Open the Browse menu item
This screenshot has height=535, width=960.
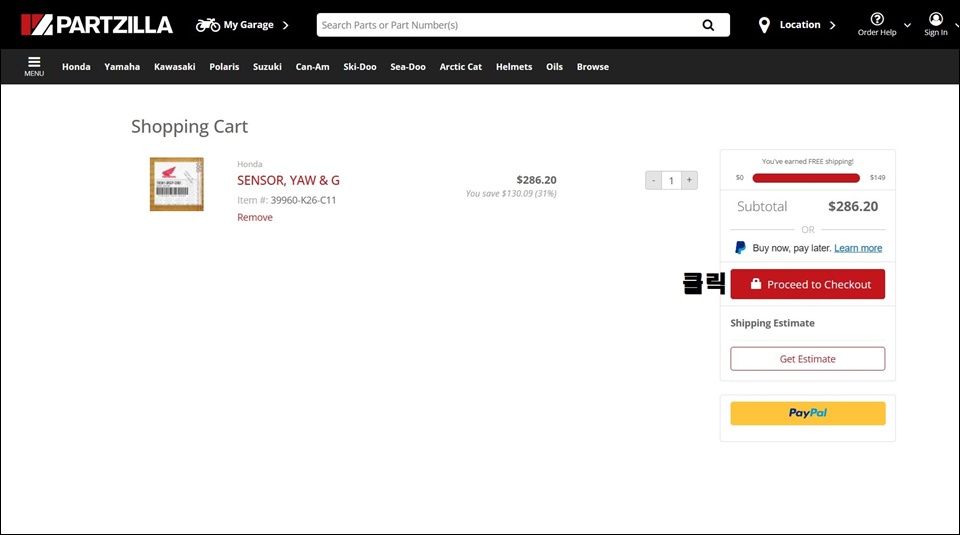point(593,67)
